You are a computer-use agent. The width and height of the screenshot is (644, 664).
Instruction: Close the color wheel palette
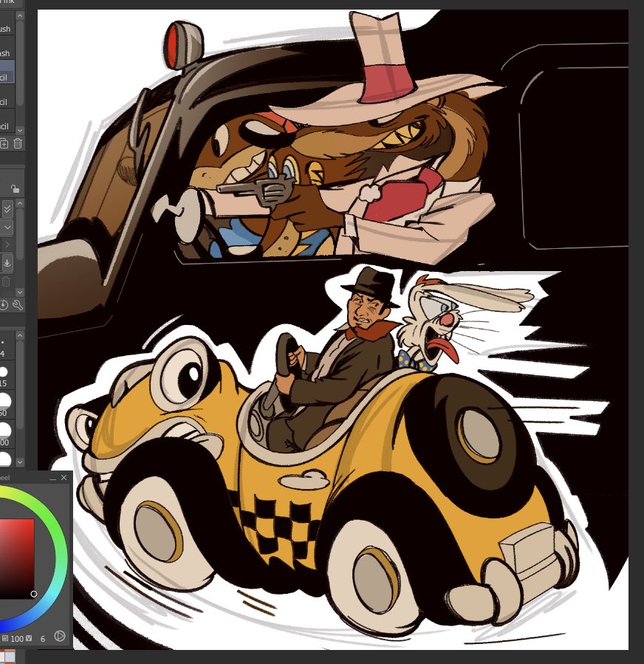(x=64, y=478)
